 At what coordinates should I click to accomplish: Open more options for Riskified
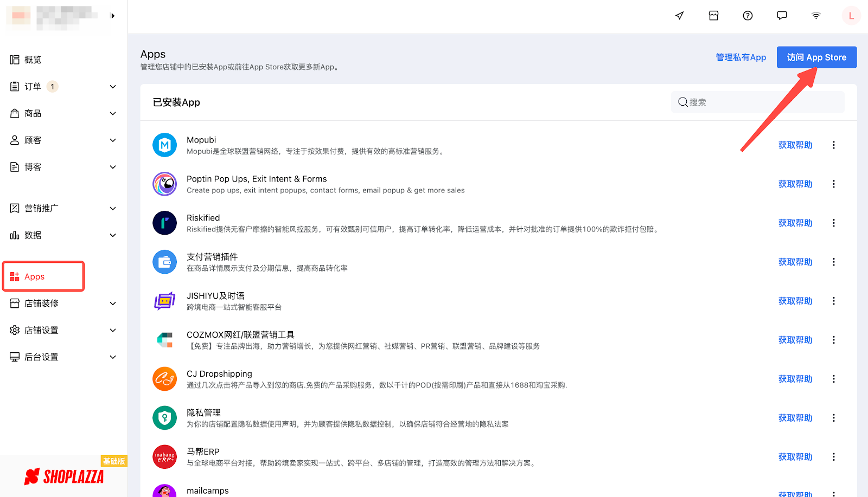click(x=834, y=223)
